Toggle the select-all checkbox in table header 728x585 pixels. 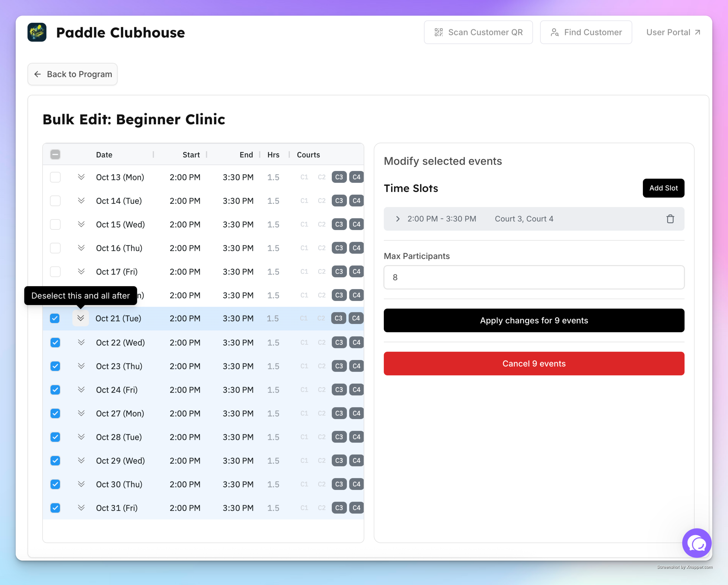coord(55,155)
